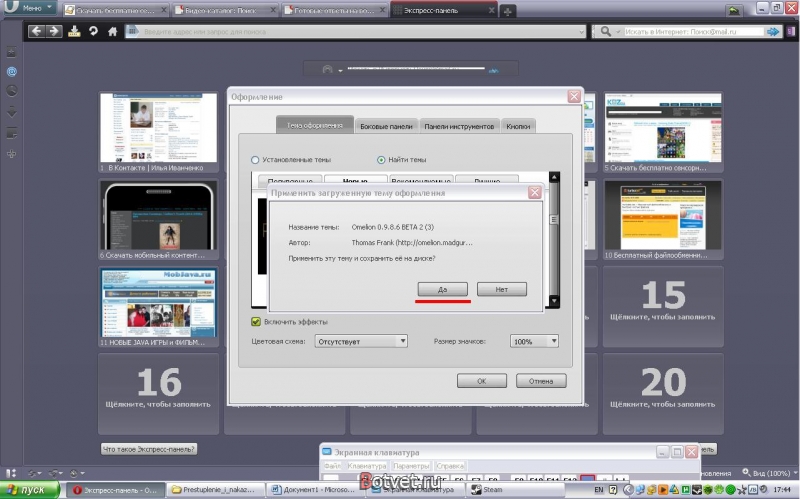Go back with the browser back arrow
The image size is (800, 499).
36,31
